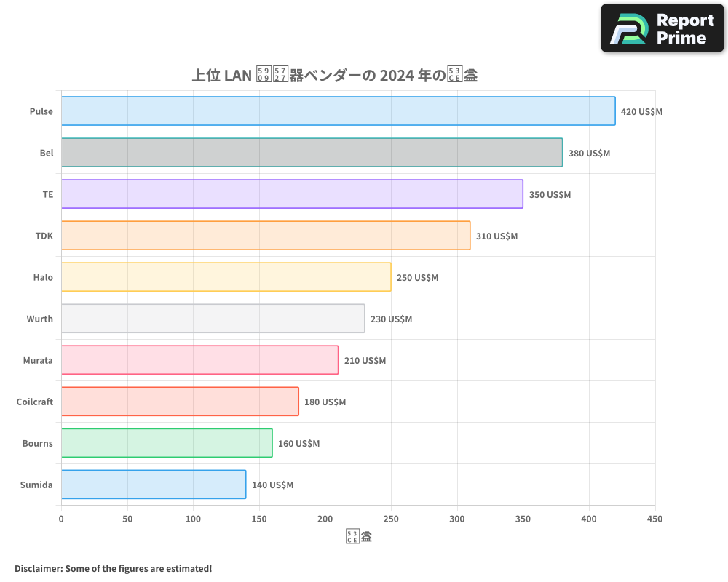
Task: Select the pink Murata bar
Action: (199, 360)
